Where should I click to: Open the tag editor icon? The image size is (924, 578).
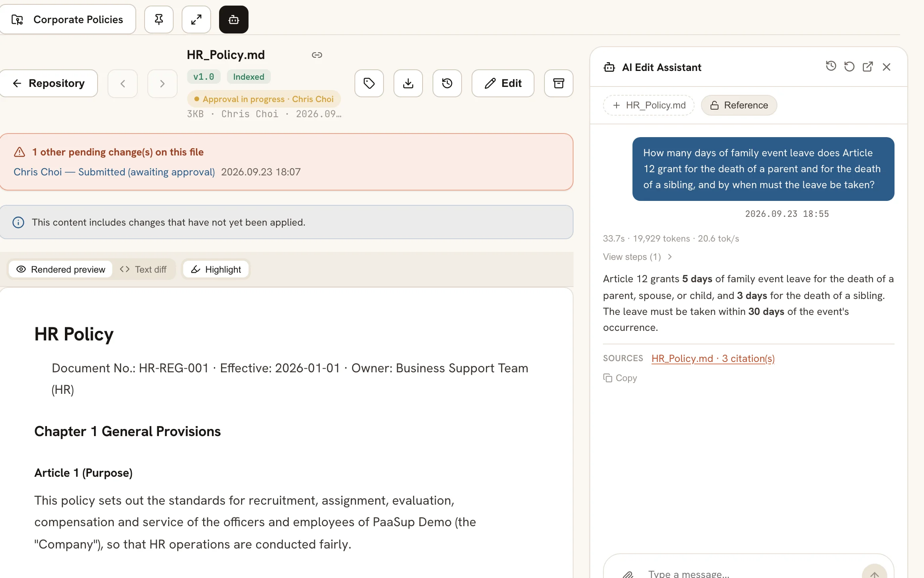point(369,83)
